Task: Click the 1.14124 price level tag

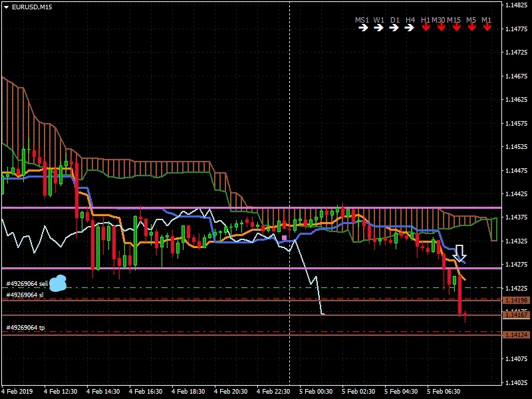Action: (517, 335)
